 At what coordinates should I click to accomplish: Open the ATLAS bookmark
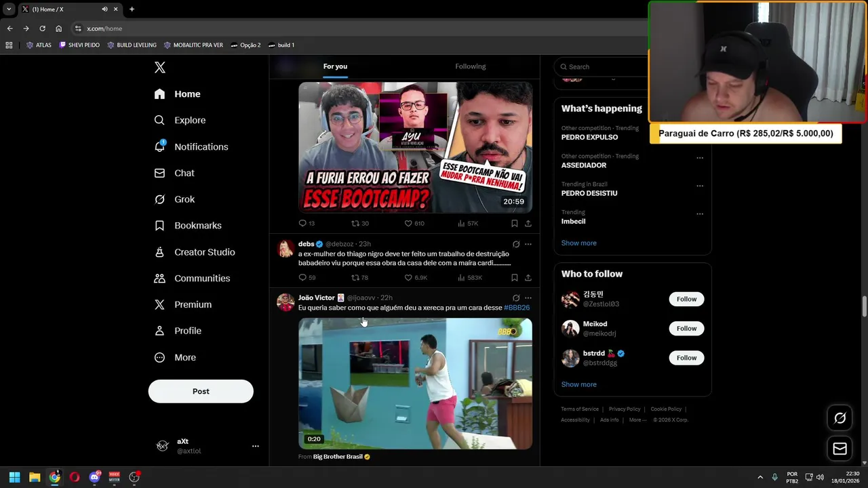pyautogui.click(x=39, y=45)
